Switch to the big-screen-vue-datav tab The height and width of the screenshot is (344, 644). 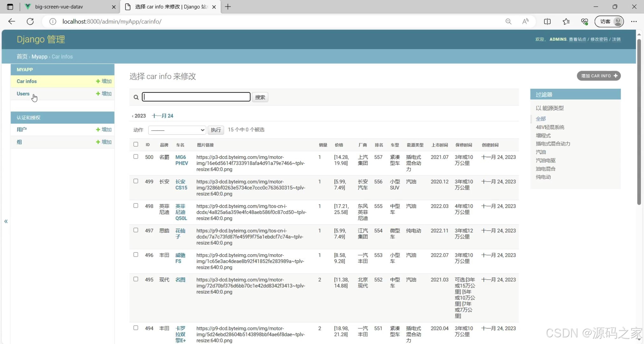click(59, 7)
